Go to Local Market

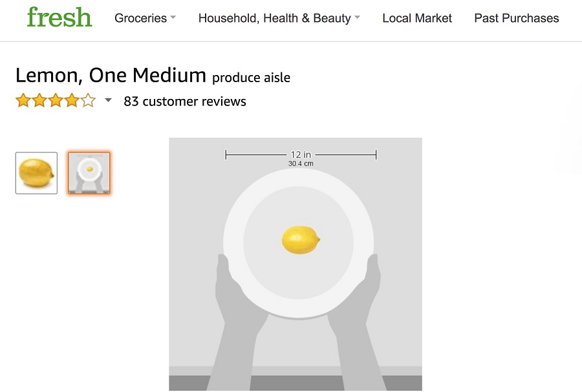[x=417, y=18]
